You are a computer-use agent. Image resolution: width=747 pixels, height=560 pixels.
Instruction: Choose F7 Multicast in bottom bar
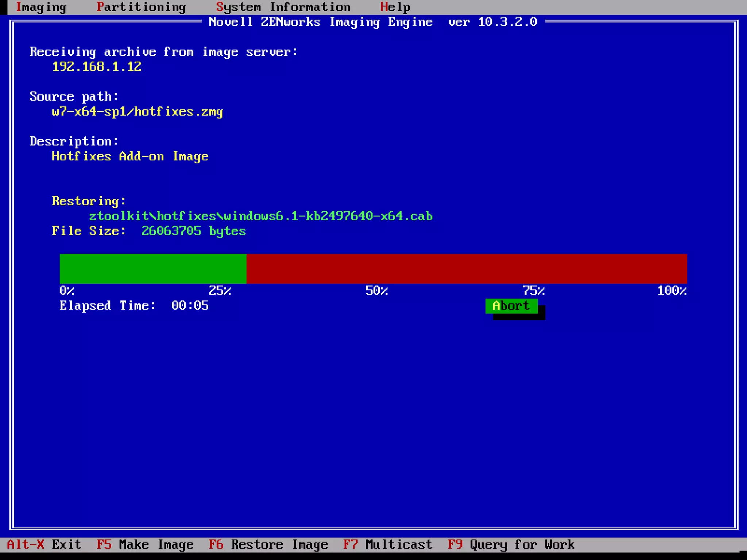[388, 544]
